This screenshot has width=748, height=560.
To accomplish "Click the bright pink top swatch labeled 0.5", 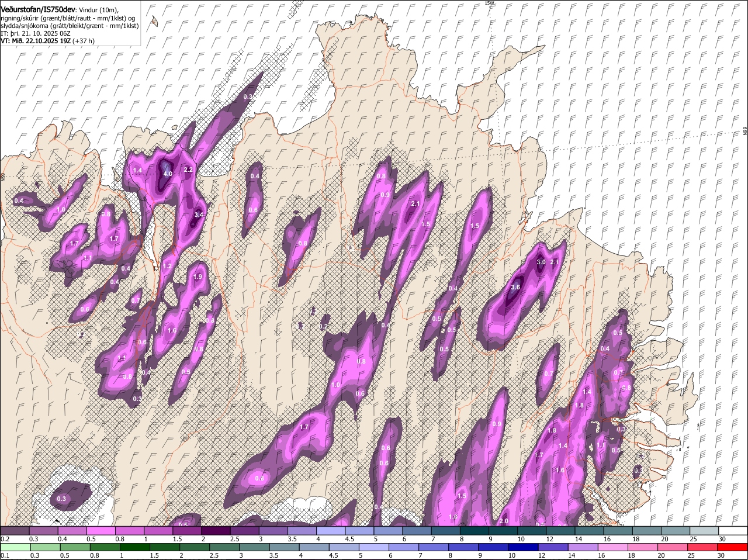I will pyautogui.click(x=101, y=531).
